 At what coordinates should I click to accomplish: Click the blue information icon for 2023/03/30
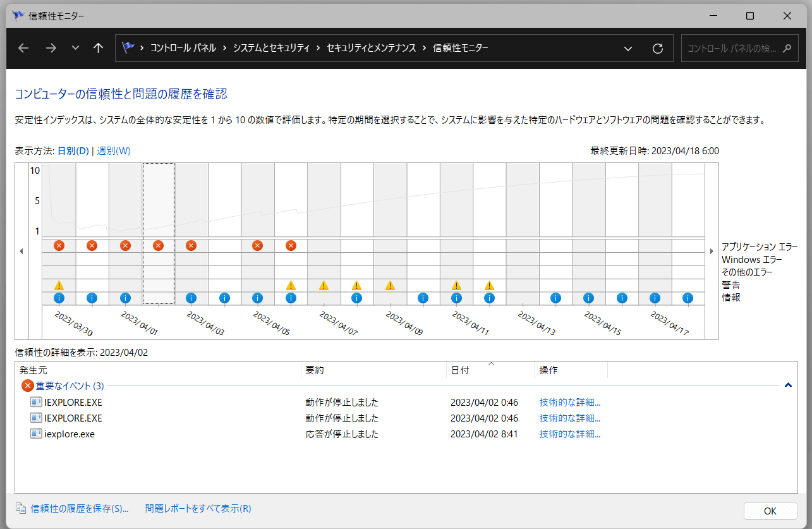59,298
